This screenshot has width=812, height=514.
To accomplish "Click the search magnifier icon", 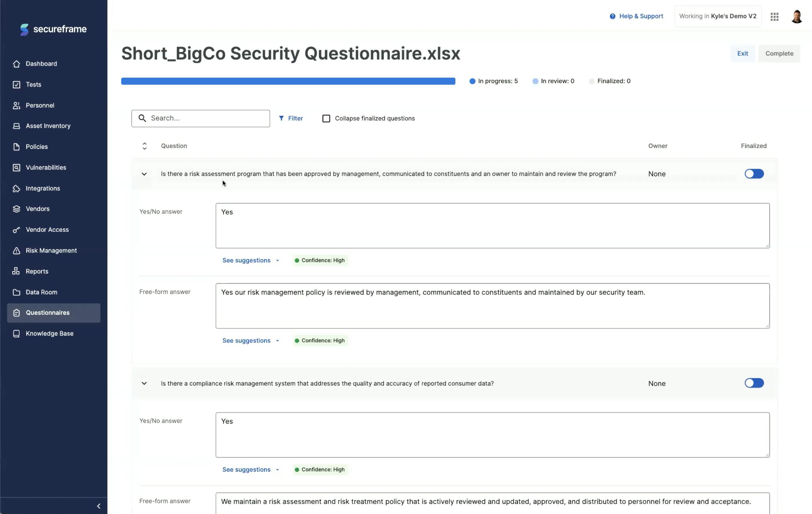I will [x=142, y=118].
